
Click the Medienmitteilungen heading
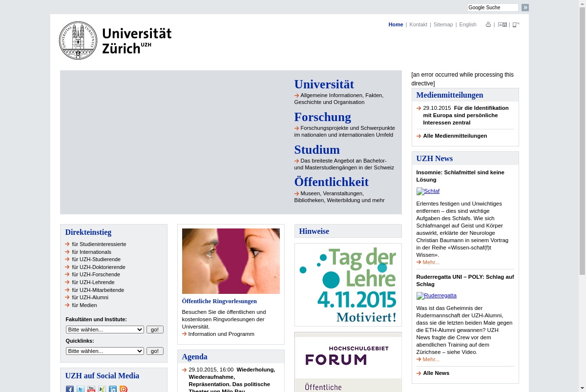point(450,95)
